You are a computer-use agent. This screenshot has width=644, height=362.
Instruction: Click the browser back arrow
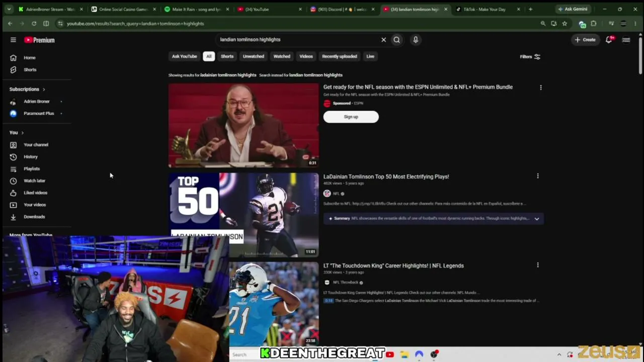tap(10, 24)
